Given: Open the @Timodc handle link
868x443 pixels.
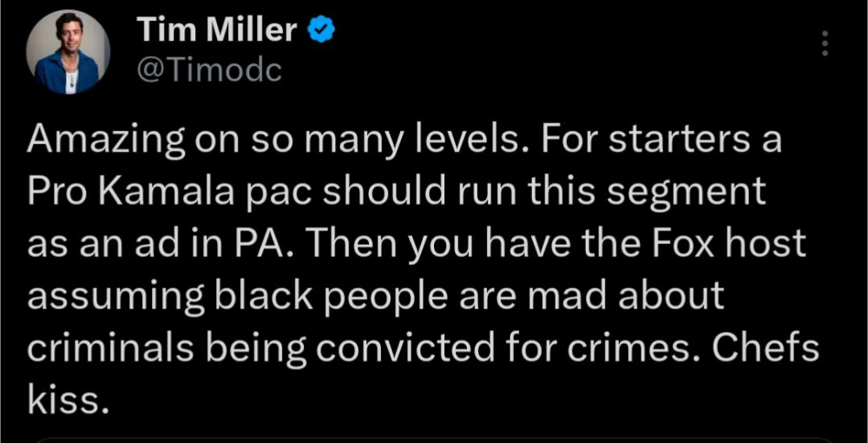Looking at the screenshot, I should coord(209,69).
